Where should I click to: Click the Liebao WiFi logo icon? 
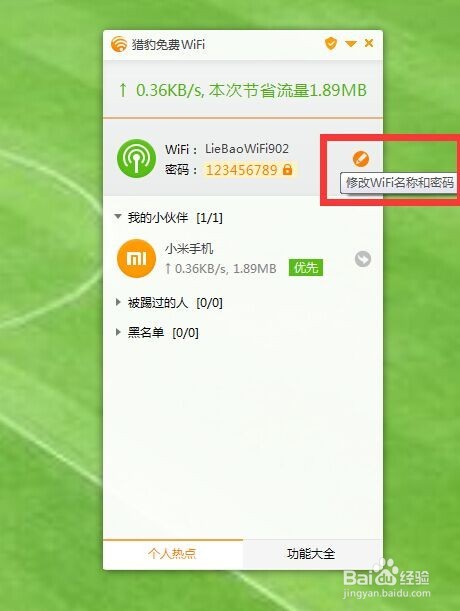pos(119,44)
